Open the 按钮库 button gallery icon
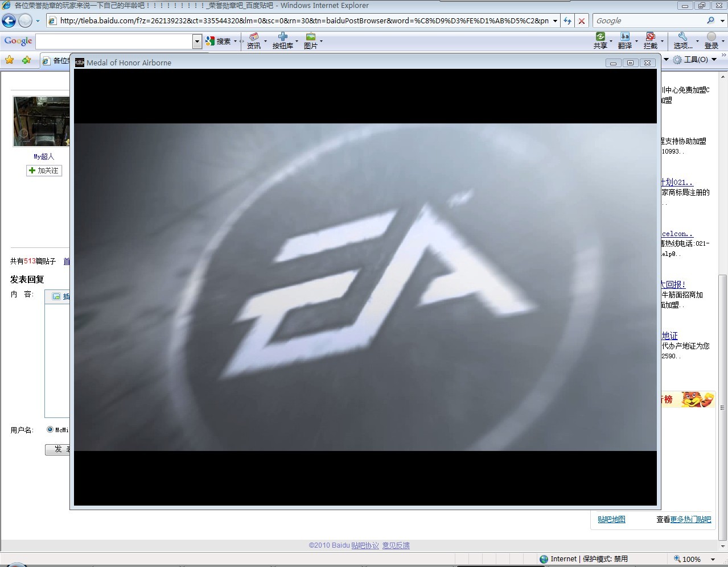Image resolution: width=728 pixels, height=567 pixels. 282,41
